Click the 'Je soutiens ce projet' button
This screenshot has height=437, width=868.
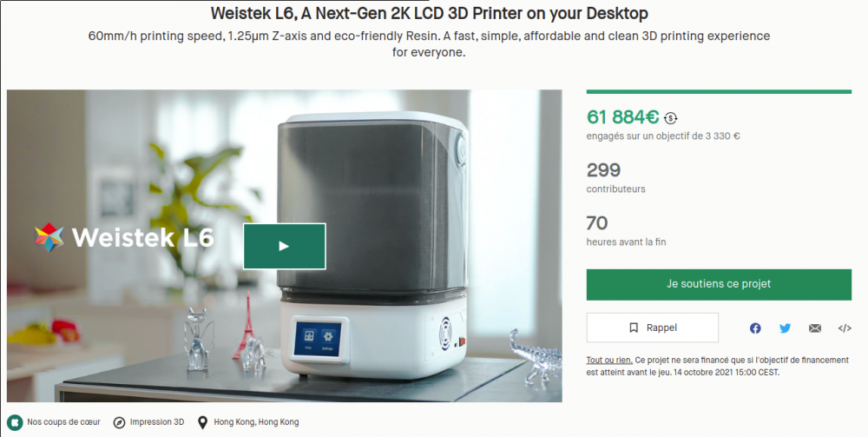pyautogui.click(x=719, y=284)
